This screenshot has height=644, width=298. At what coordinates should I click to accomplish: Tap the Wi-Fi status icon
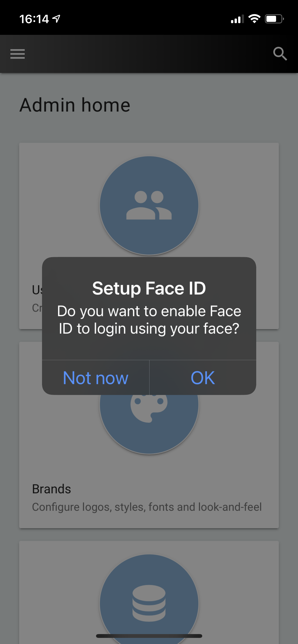point(254,19)
